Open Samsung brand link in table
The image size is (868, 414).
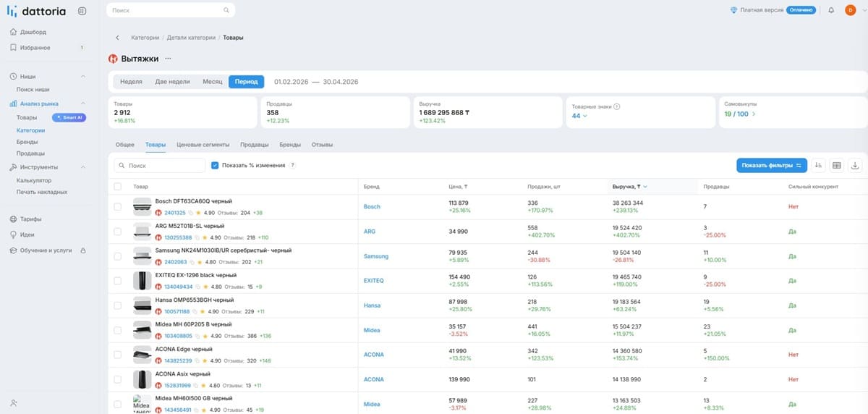pos(375,256)
